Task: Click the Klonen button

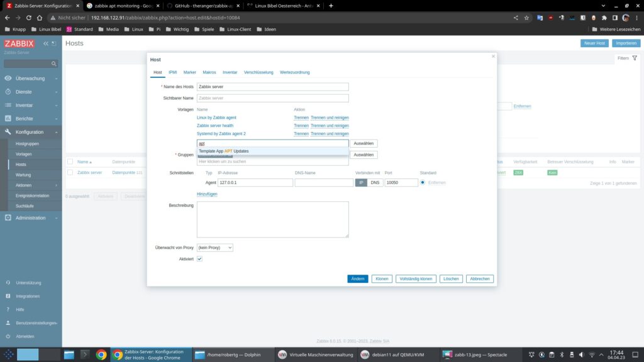Action: pos(382,279)
